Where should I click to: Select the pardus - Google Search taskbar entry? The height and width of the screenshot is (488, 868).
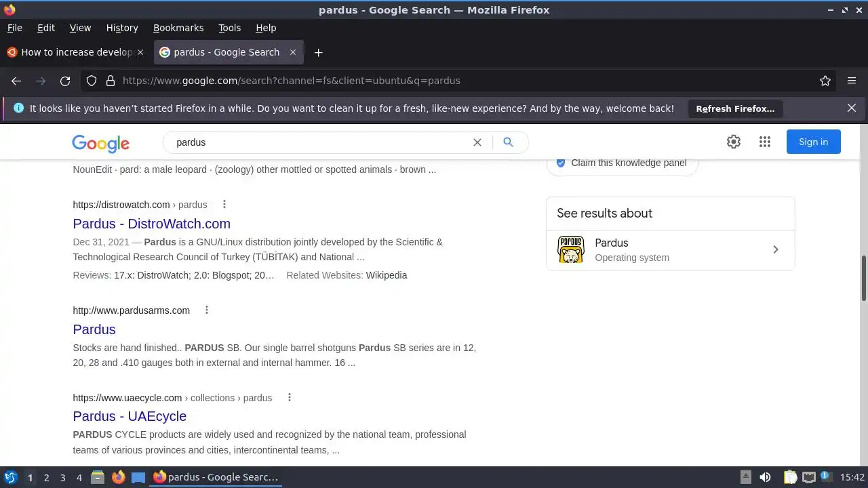[x=216, y=477]
